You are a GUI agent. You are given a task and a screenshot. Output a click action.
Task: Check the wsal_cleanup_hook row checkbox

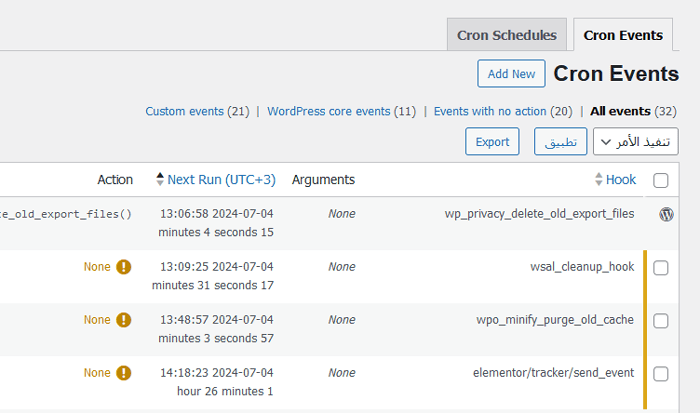pos(660,268)
